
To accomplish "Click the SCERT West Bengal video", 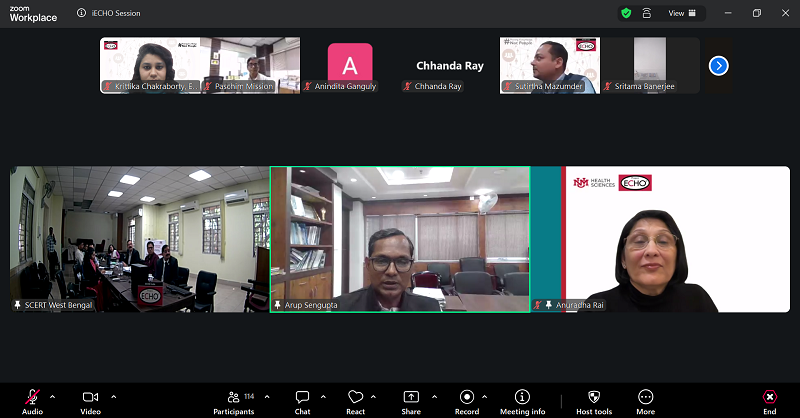I will [139, 239].
